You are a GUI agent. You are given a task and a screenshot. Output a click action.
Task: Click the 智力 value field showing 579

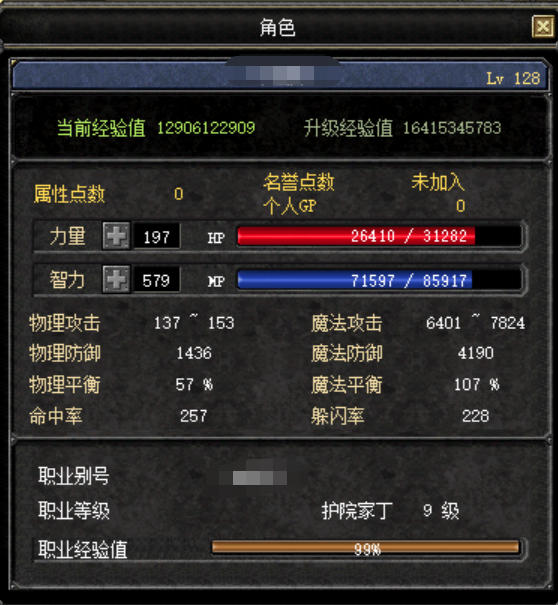point(157,280)
